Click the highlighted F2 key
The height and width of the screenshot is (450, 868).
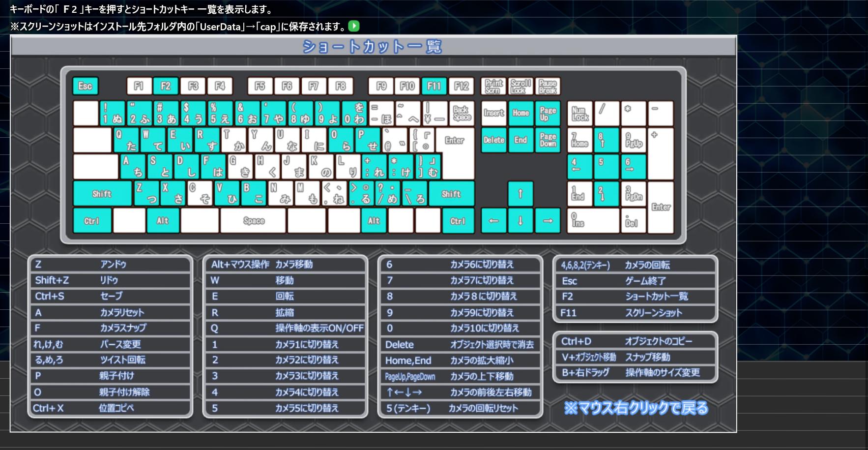pos(166,86)
